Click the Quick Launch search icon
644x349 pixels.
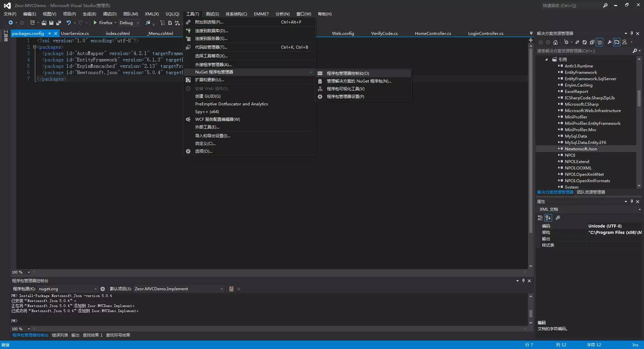click(605, 5)
